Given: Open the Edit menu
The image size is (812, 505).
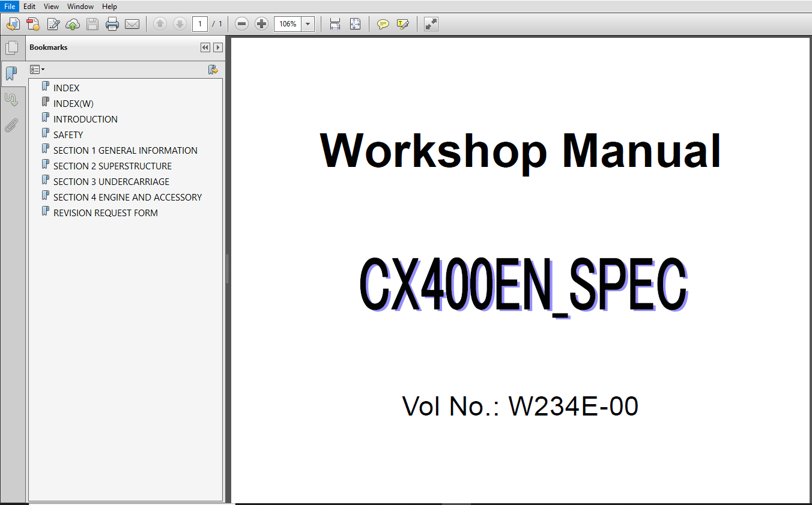Looking at the screenshot, I should tap(29, 6).
